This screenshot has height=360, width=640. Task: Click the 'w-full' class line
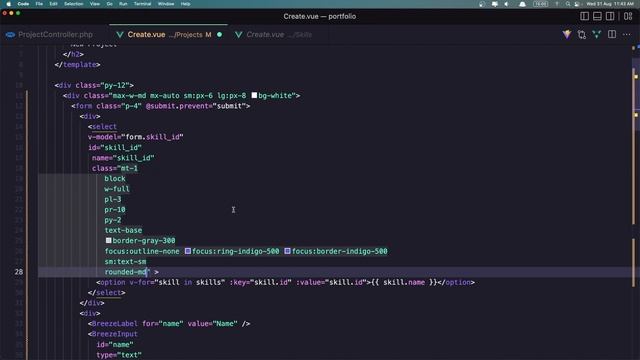pos(117,189)
